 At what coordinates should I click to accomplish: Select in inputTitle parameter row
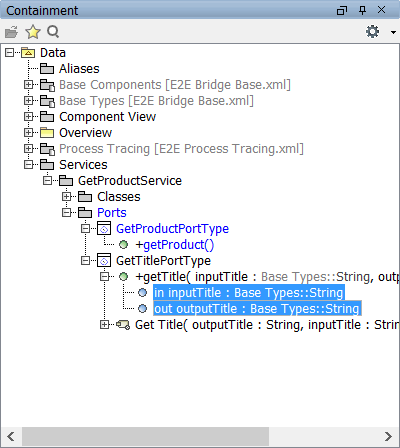click(x=249, y=293)
